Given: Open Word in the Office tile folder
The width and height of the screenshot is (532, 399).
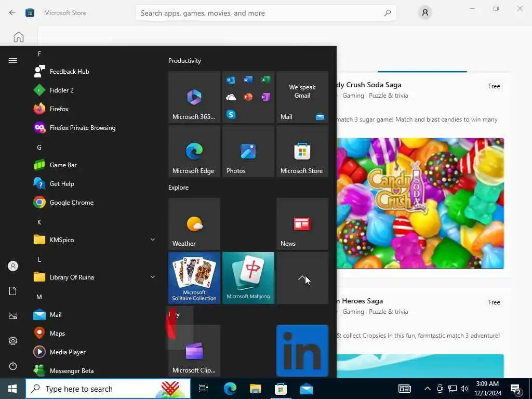Looking at the screenshot, I should 248,79.
